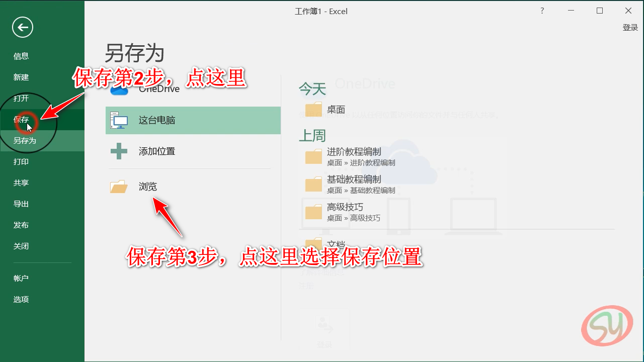
Task: Open the help question mark button
Action: pos(542,11)
